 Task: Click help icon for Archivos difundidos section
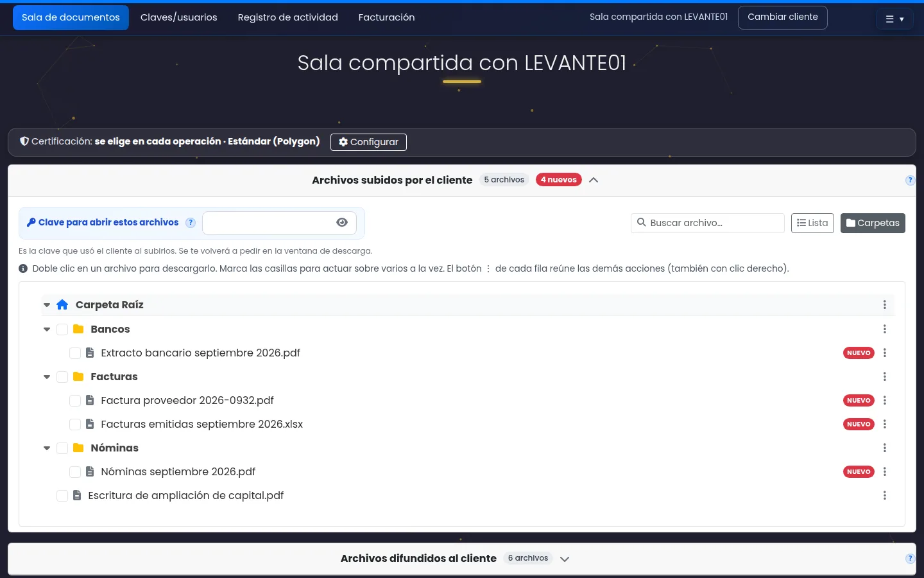click(x=910, y=559)
